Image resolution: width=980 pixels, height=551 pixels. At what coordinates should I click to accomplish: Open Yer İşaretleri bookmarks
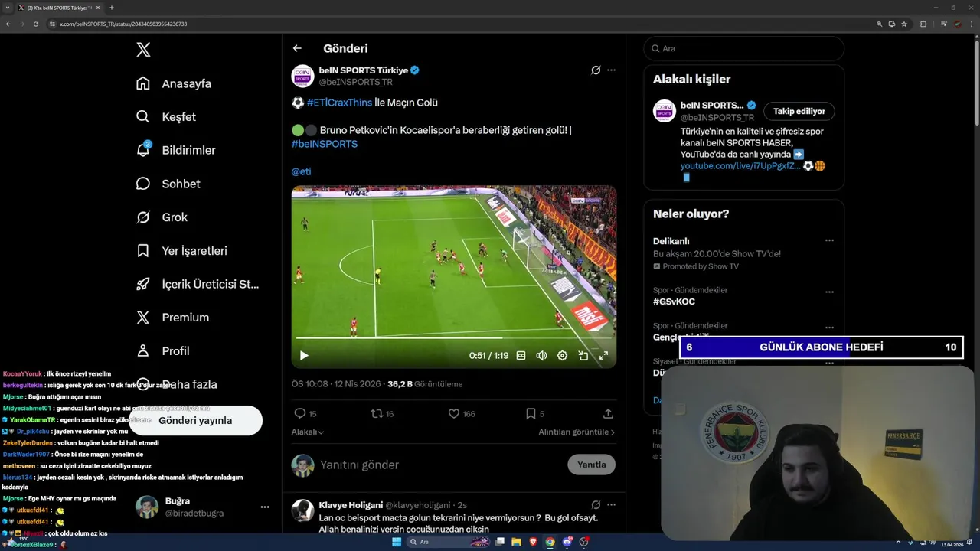(181, 251)
